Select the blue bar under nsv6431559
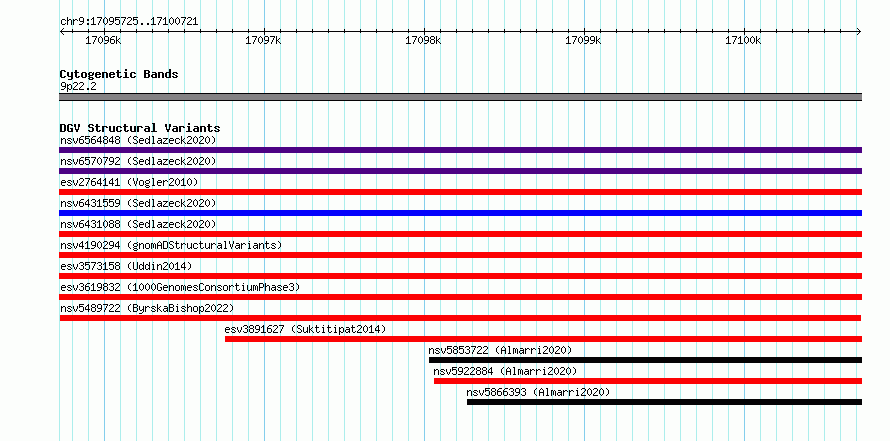 (460, 213)
